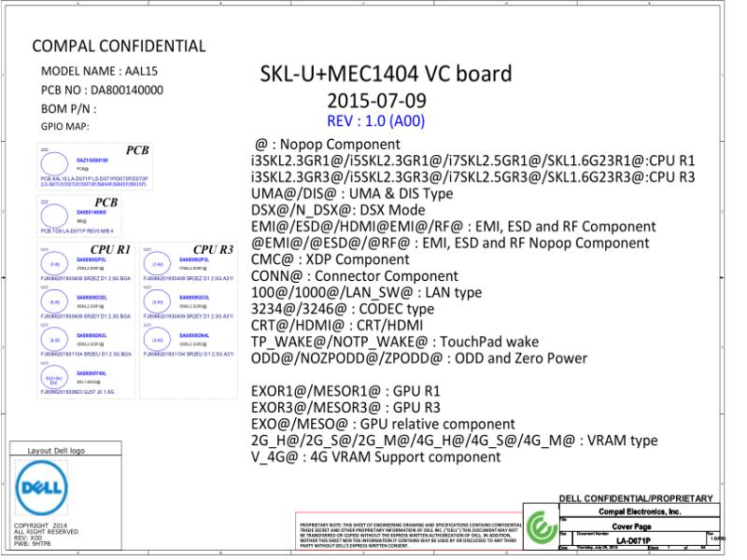Viewport: 747px width, 560px height.
Task: Click the circle symbol in second PCB box
Action: point(54,216)
